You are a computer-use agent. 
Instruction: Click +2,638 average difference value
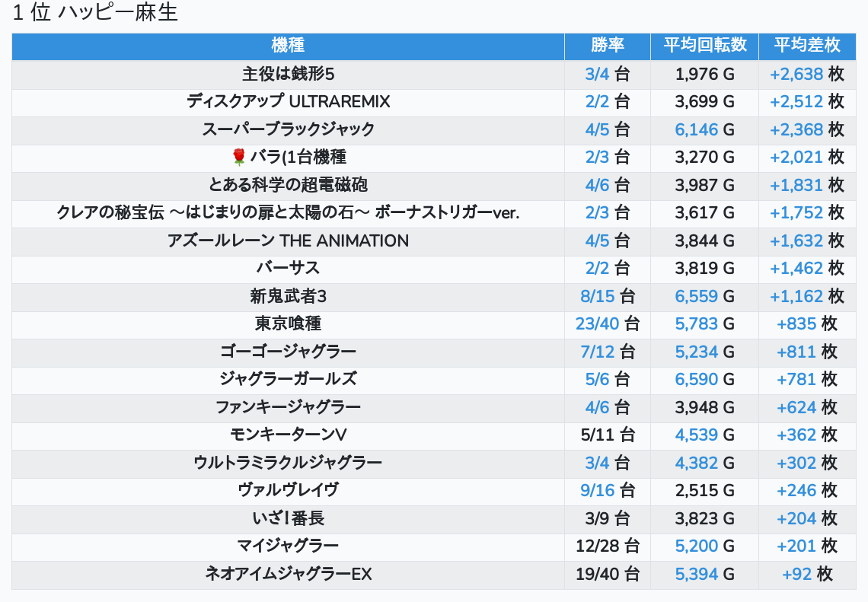pos(796,75)
